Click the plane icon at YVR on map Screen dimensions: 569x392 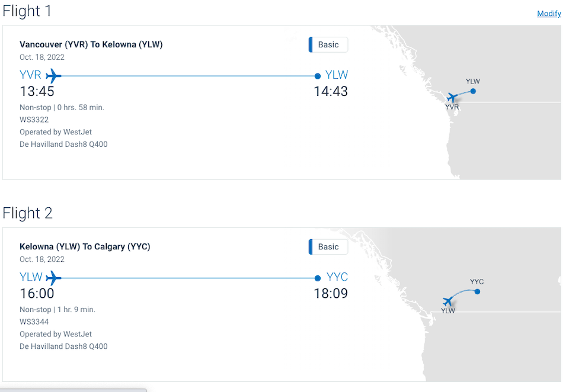click(452, 97)
